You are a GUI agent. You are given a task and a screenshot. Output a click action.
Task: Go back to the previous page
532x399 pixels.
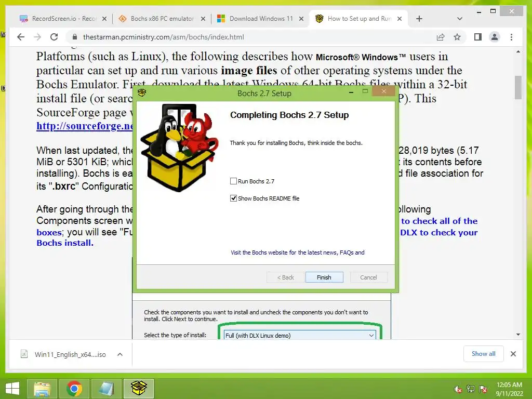(21, 37)
